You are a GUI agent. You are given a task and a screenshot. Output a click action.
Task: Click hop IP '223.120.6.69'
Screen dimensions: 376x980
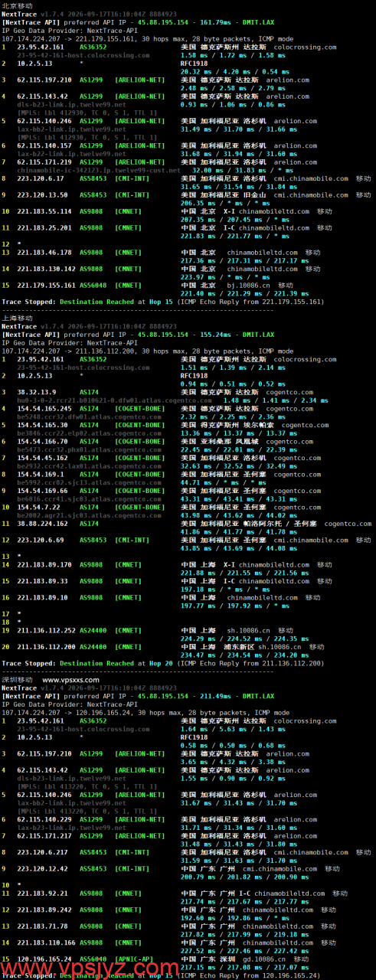[41, 541]
